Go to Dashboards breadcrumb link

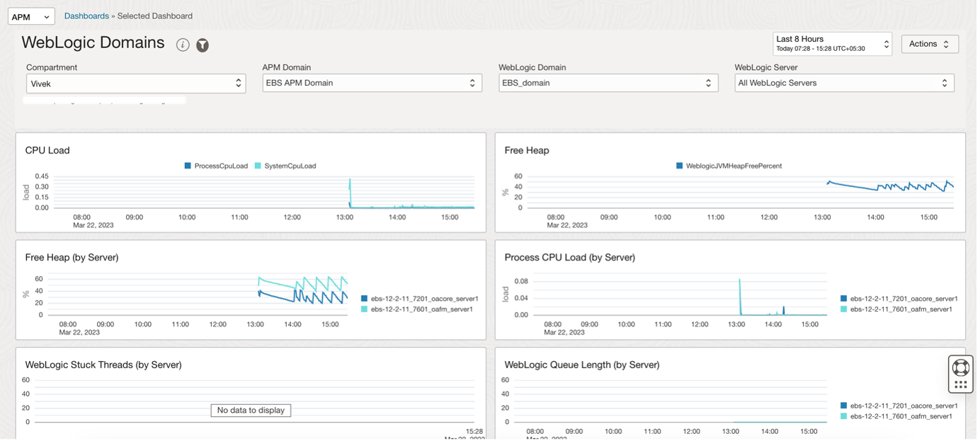pos(86,16)
